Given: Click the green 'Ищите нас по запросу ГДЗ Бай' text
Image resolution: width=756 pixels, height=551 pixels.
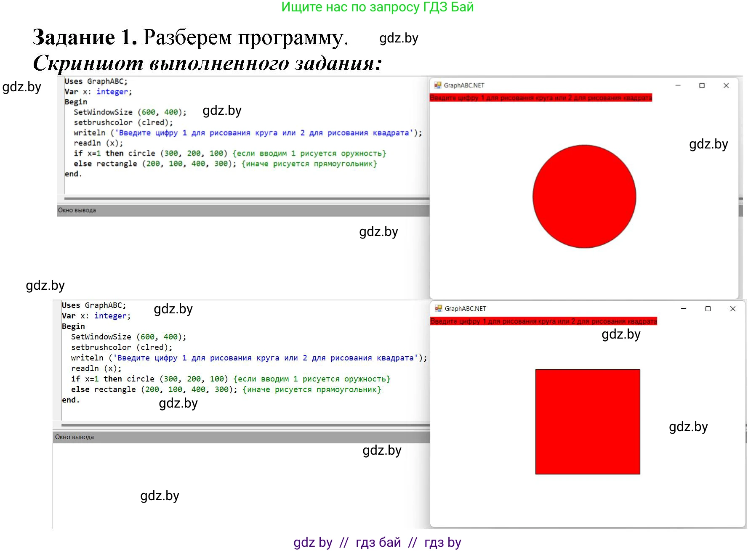Looking at the screenshot, I should pos(377,7).
